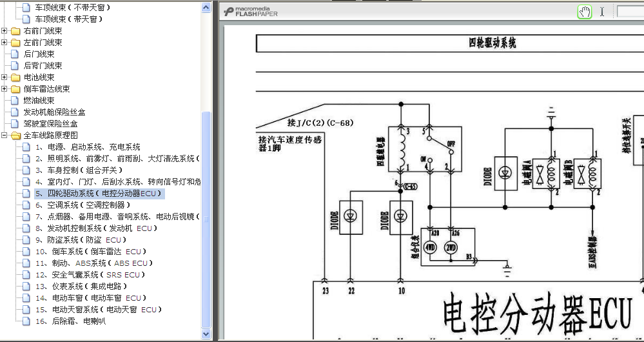Open 16、后除霜、电喇叭 diagram
Image resolution: width=644 pixels, height=342 pixels.
point(71,321)
